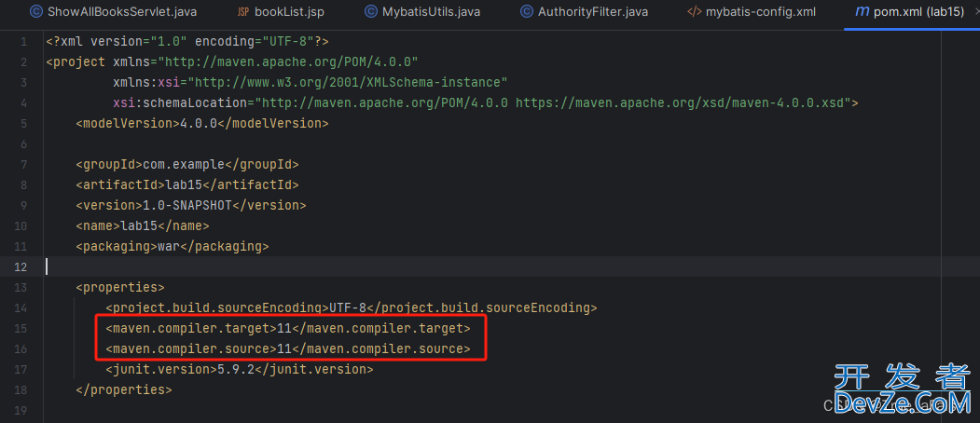Switch to the mybatis-config.xml tab
The image size is (980, 423).
[762, 12]
